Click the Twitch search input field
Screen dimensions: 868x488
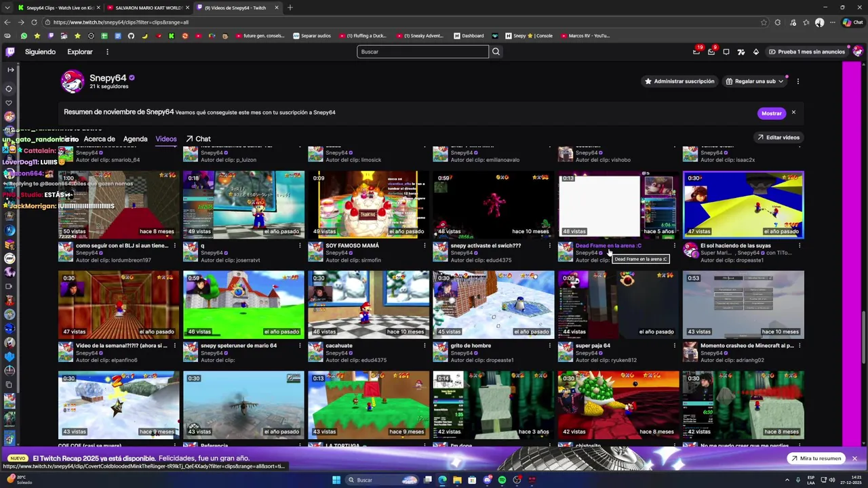[x=422, y=52]
